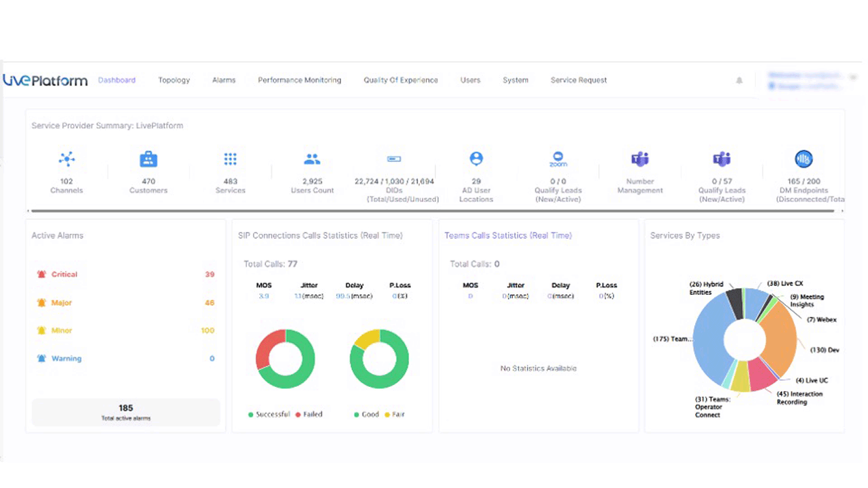Click the critical alarm count 39
Screen dimensions: 868x488
[x=210, y=274]
